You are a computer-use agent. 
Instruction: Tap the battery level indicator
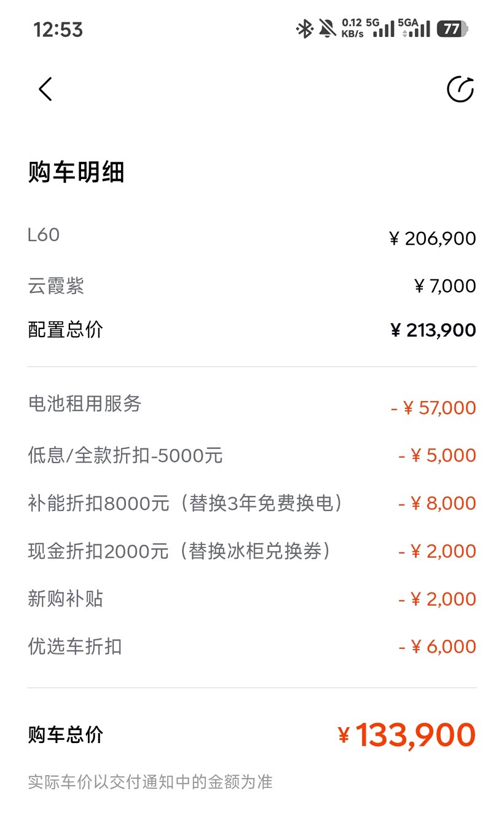[x=452, y=29]
